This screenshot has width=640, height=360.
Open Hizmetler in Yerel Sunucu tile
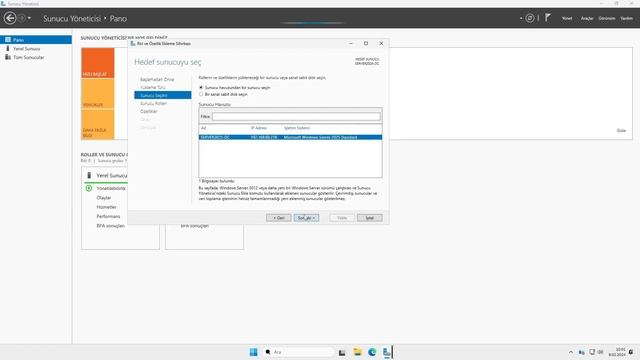pos(106,207)
